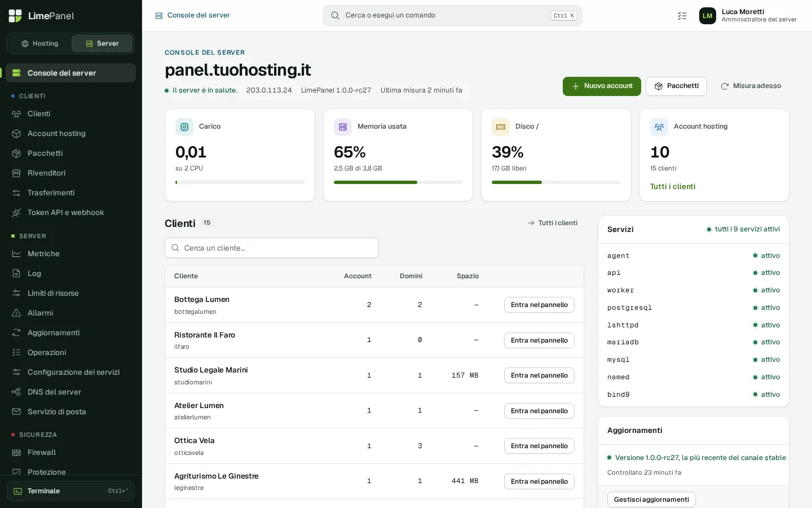Sort by the Spazio column header
This screenshot has height=508, width=812.
(x=467, y=276)
